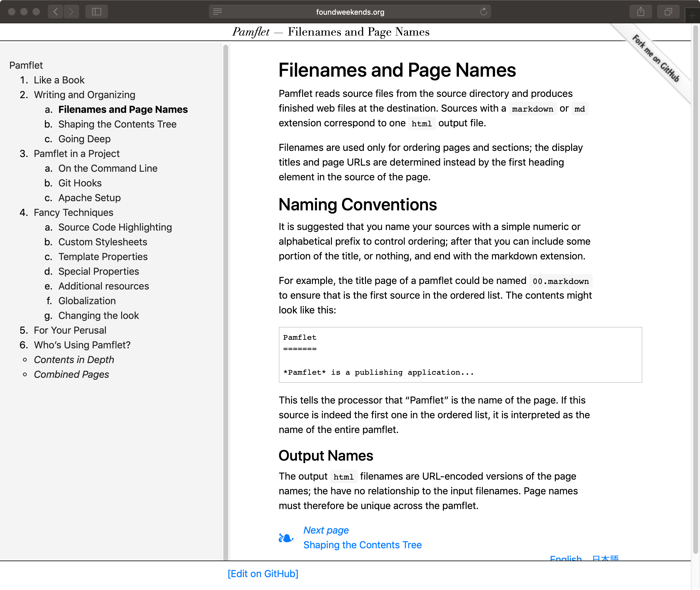
Task: Open Like a Book chapter
Action: [59, 80]
